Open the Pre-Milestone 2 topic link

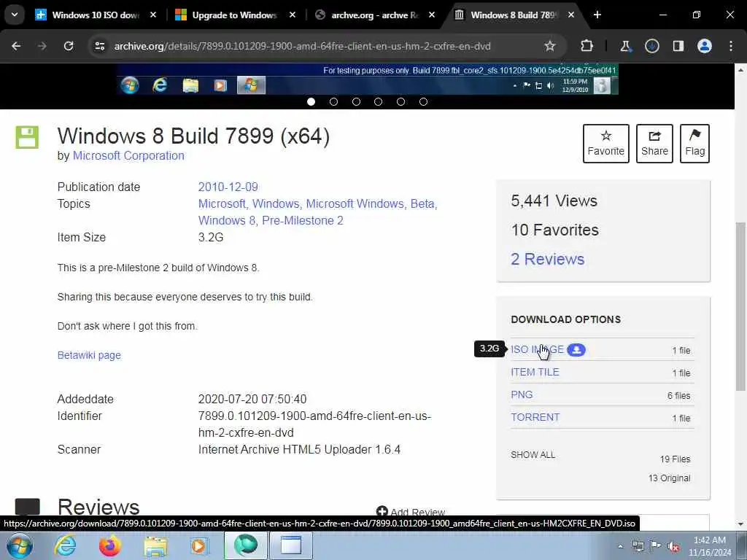click(x=303, y=220)
